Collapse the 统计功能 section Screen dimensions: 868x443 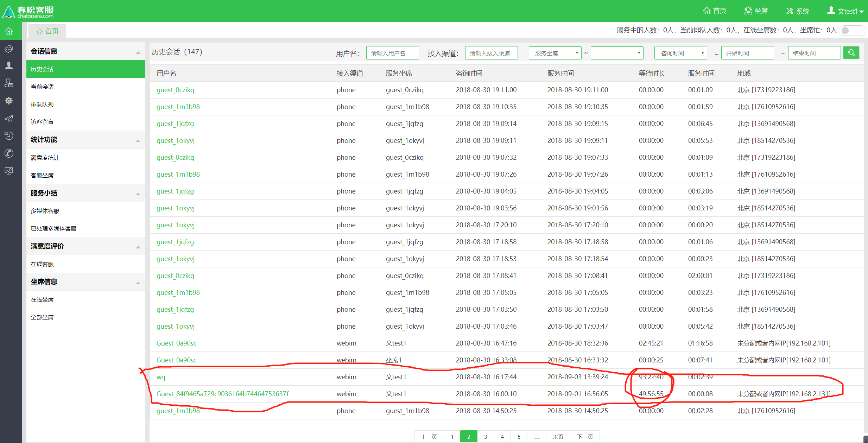138,140
